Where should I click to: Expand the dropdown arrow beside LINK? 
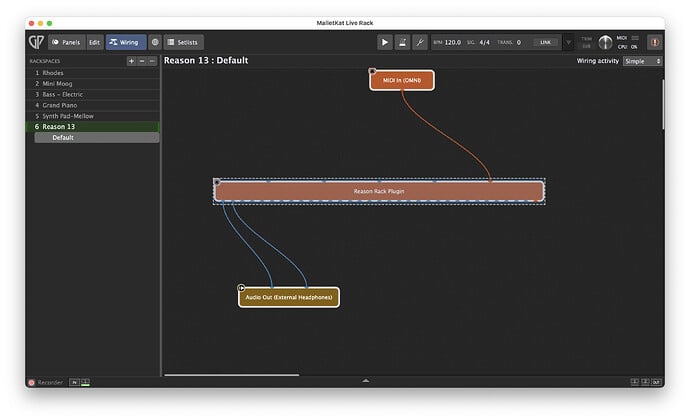pos(569,42)
